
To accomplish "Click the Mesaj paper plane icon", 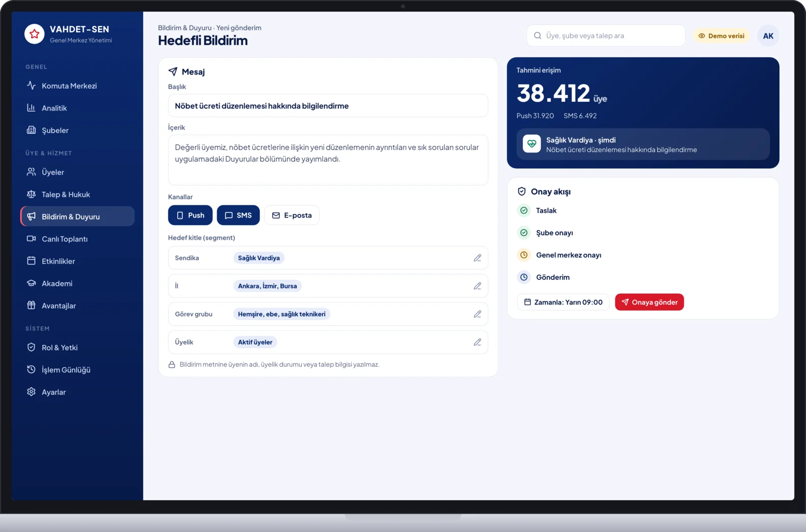I will 173,71.
